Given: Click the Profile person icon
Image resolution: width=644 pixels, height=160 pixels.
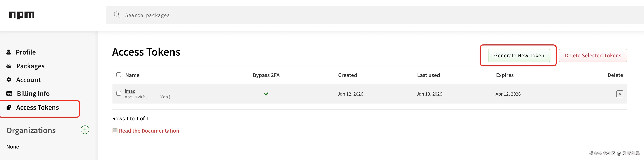Looking at the screenshot, I should click(x=9, y=52).
